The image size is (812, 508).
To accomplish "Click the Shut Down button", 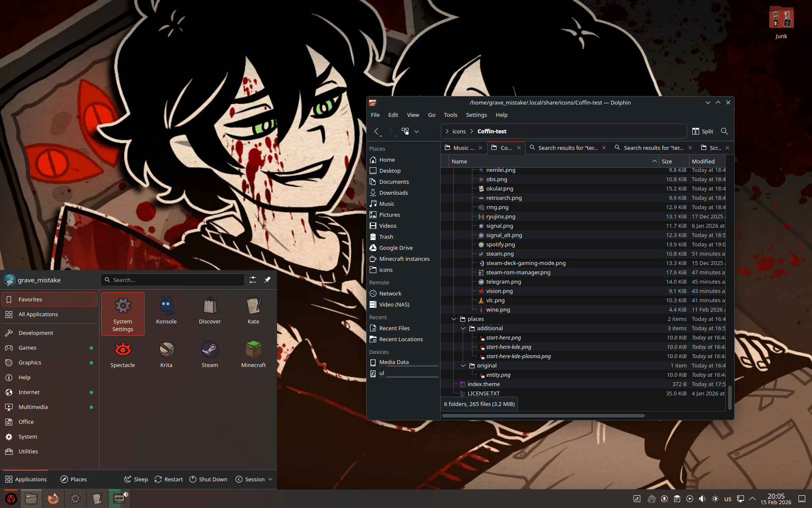I will (208, 479).
